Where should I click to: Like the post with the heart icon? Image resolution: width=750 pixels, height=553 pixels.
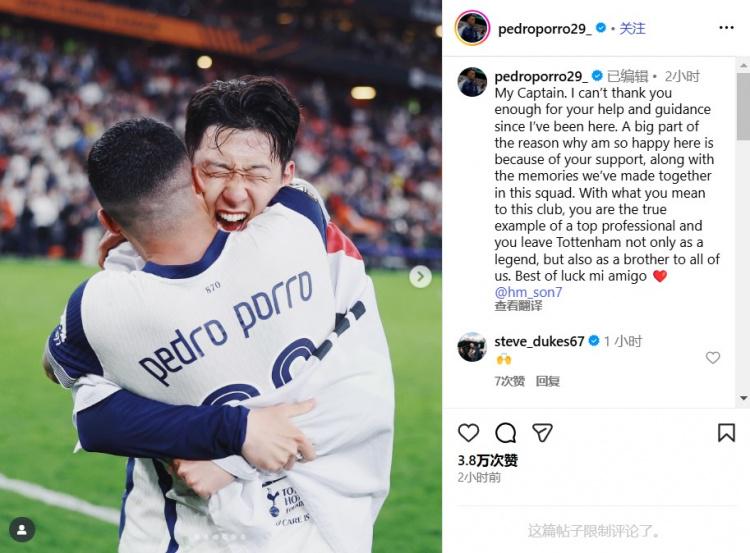point(468,432)
